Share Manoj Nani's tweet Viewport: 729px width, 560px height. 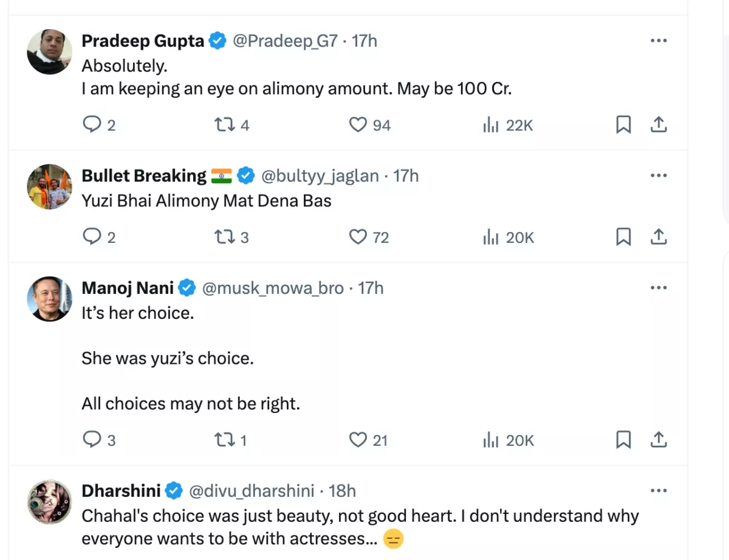659,439
